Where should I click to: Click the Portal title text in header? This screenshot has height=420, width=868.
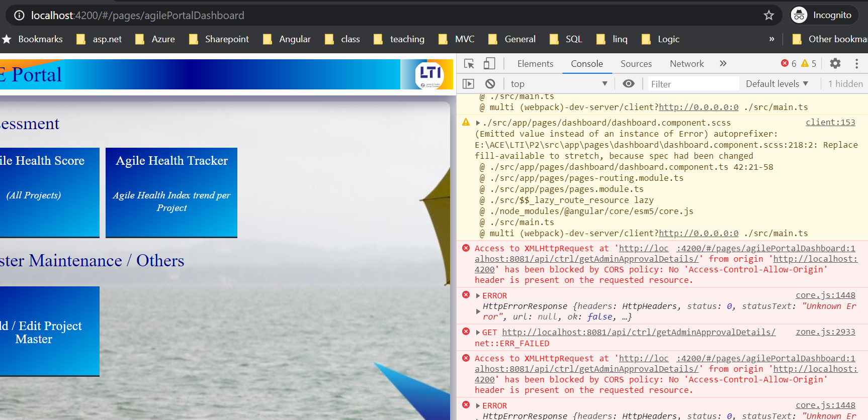click(36, 75)
